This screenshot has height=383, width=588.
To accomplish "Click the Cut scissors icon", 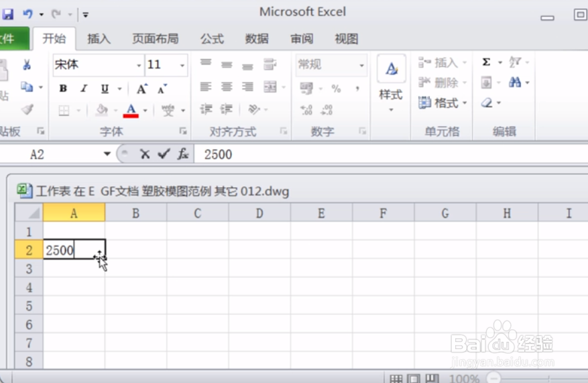I will click(27, 65).
